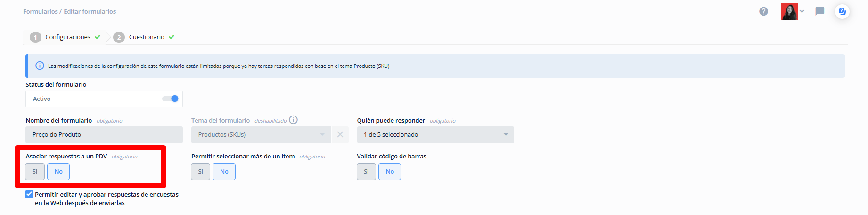Uncheck Permitir editar y aprobar respuestas checkbox

[x=29, y=194]
